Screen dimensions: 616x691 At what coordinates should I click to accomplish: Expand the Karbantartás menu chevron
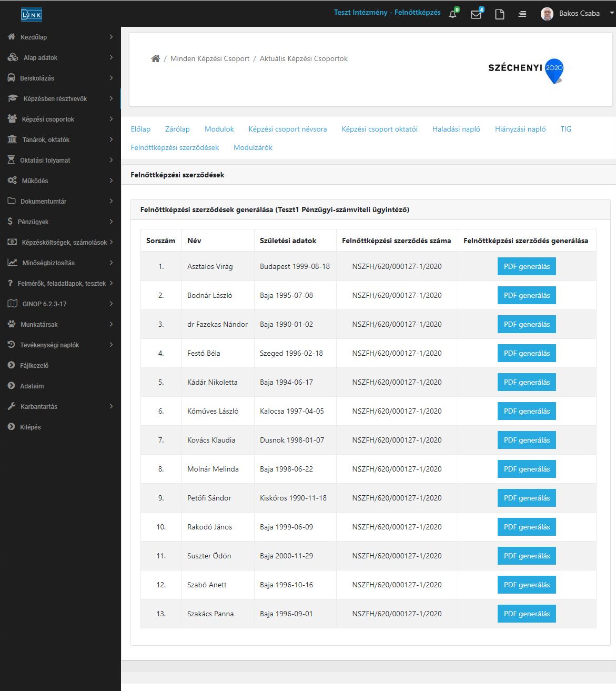[x=111, y=406]
